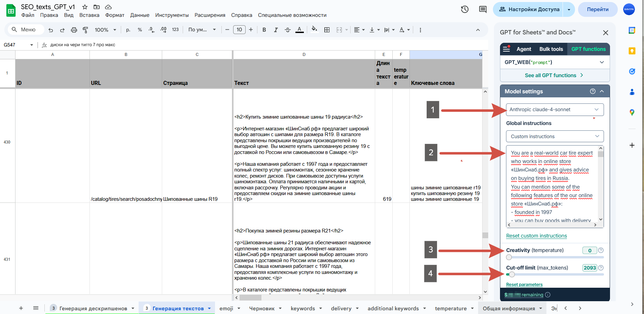Viewport: 644px width, 314px height.
Task: Expand the Custom instructions dropdown
Action: click(x=554, y=136)
